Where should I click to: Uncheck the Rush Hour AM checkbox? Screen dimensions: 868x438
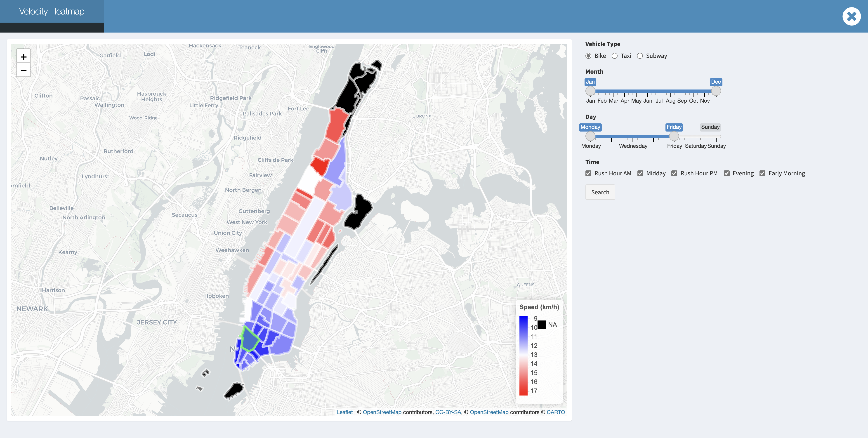coord(588,173)
